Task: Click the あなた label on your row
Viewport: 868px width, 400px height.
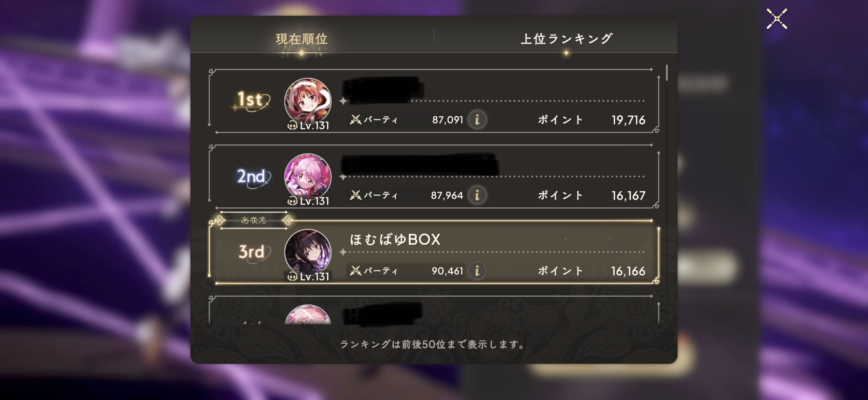Action: pos(254,220)
